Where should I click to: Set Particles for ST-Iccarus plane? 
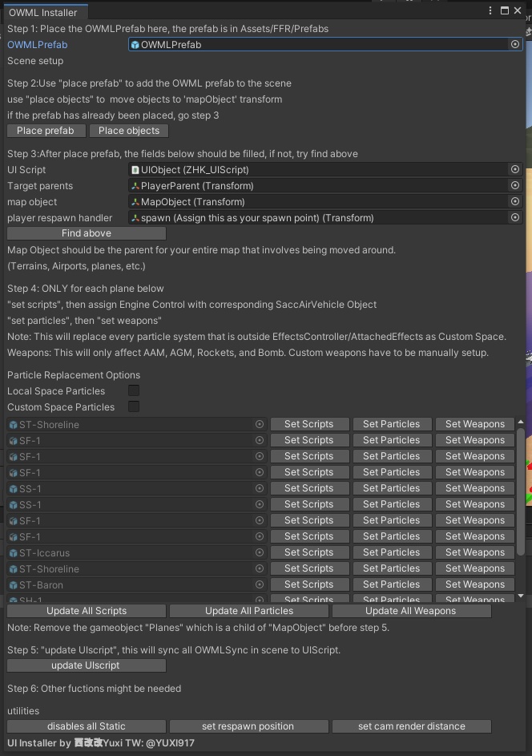tap(392, 552)
